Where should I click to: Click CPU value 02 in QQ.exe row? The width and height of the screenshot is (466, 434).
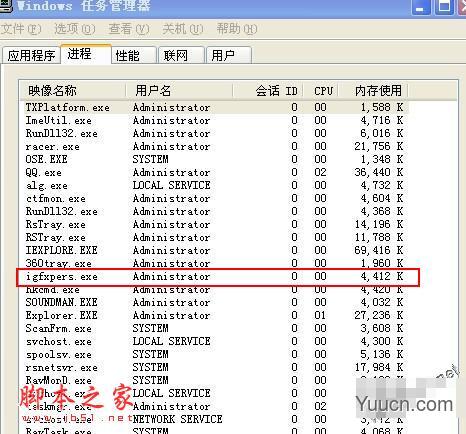tap(320, 173)
